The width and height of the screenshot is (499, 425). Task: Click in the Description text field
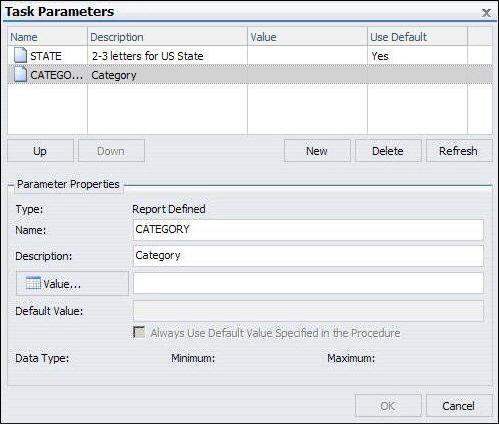click(x=308, y=256)
